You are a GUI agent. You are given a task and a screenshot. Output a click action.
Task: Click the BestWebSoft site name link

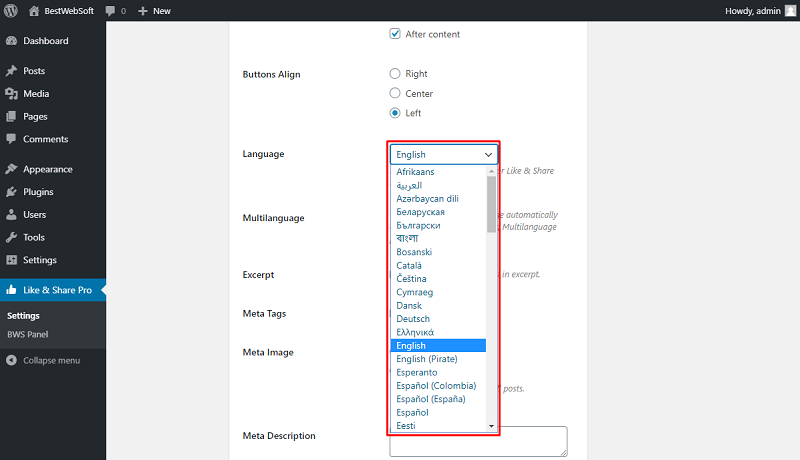[69, 11]
